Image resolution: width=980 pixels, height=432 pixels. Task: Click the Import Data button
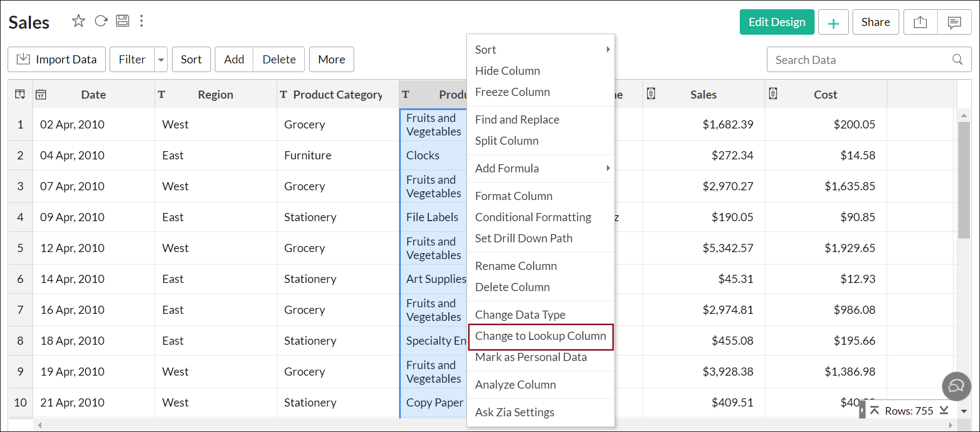(57, 60)
